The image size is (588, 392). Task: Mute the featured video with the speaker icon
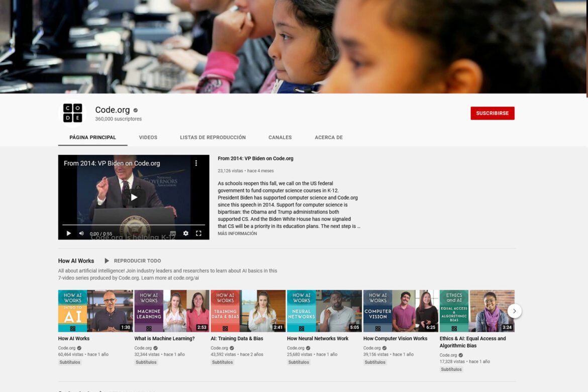[x=81, y=233]
